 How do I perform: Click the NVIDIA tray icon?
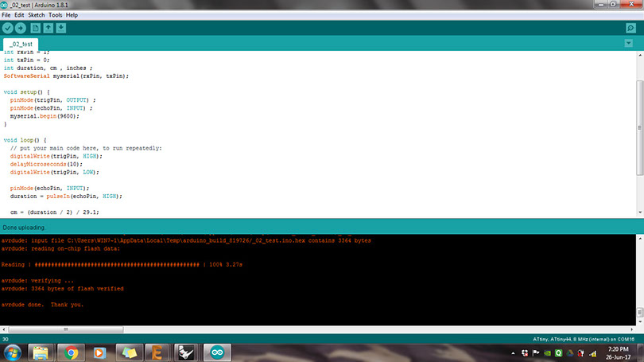[x=547, y=353]
